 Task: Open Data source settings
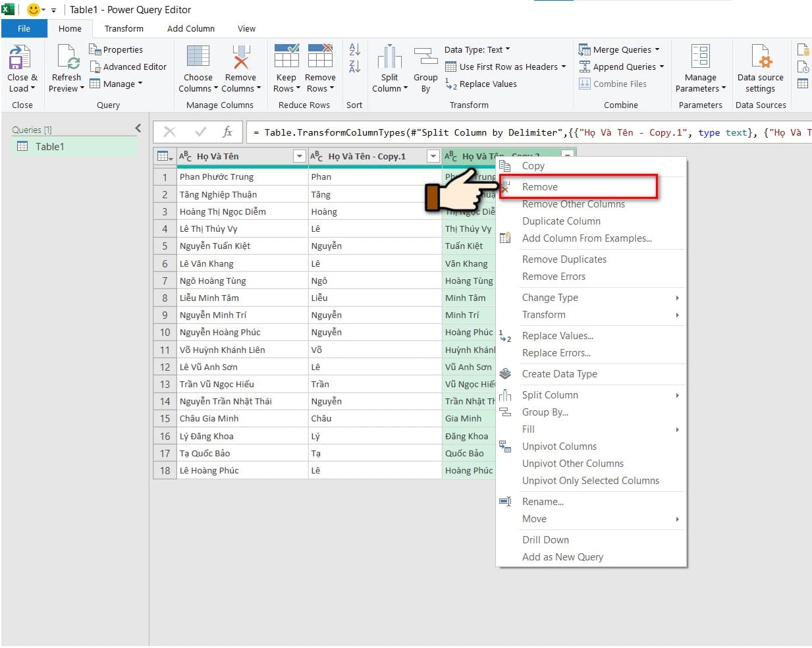coord(761,57)
